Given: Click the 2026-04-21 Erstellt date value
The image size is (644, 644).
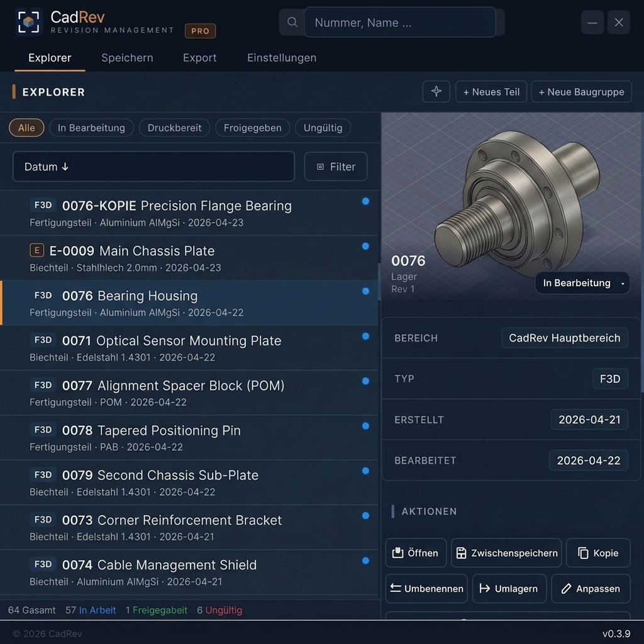Looking at the screenshot, I should coord(589,419).
